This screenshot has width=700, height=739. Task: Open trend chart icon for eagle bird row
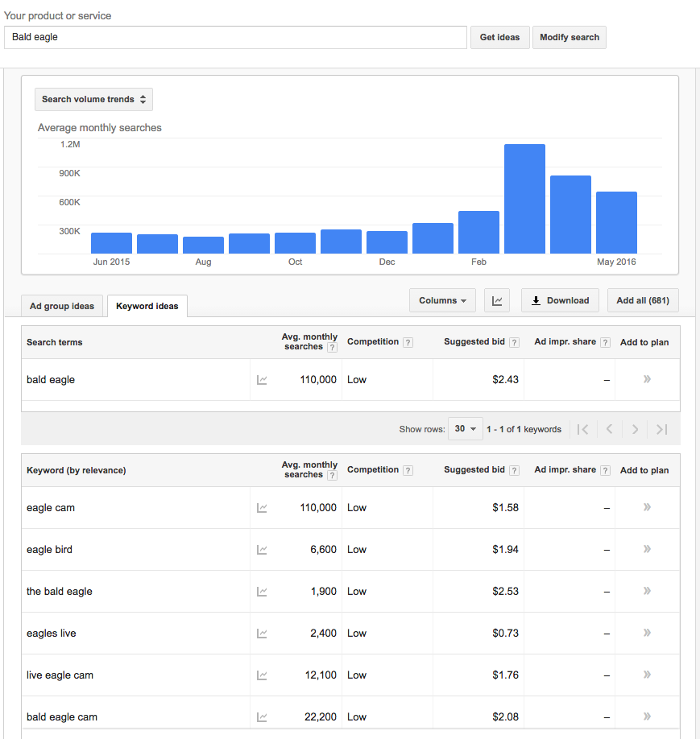(x=262, y=550)
